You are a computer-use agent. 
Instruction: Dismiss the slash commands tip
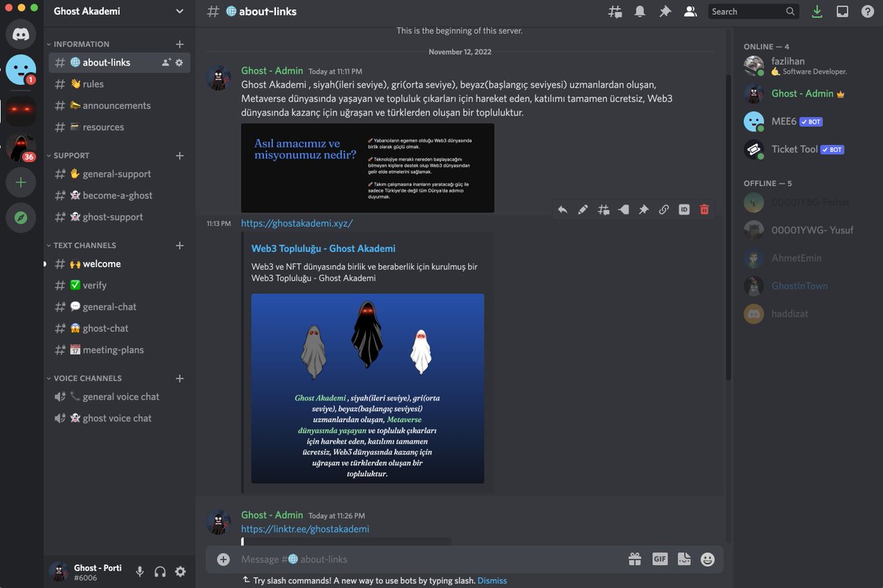(492, 581)
